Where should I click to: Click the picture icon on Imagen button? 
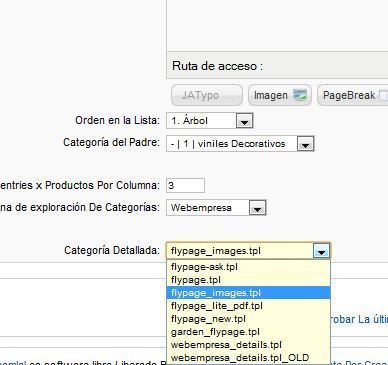(x=300, y=95)
